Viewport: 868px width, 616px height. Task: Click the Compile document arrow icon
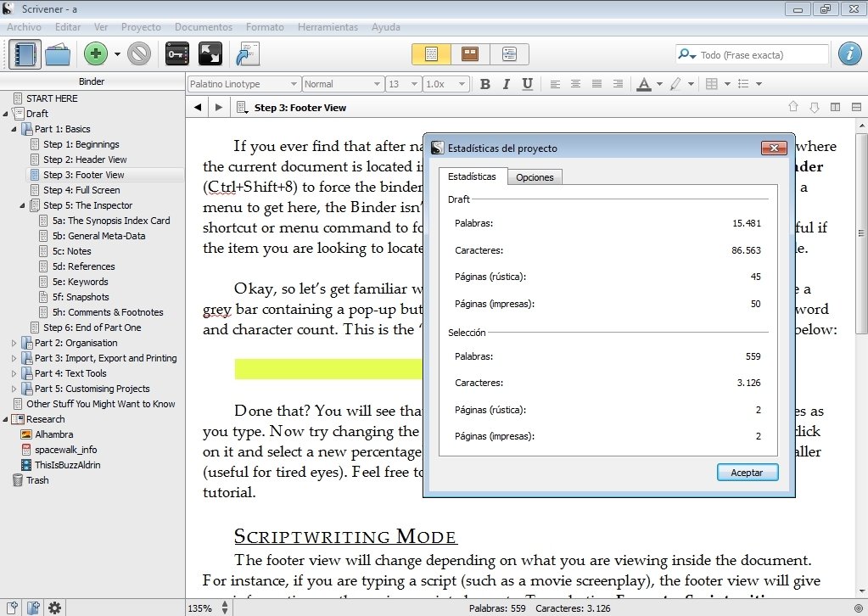click(x=248, y=54)
